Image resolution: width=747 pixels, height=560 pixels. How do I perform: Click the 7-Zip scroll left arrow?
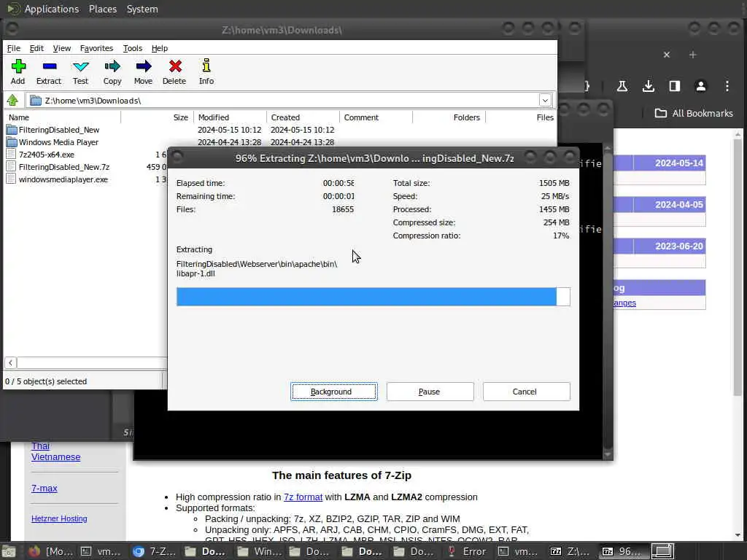(x=10, y=362)
